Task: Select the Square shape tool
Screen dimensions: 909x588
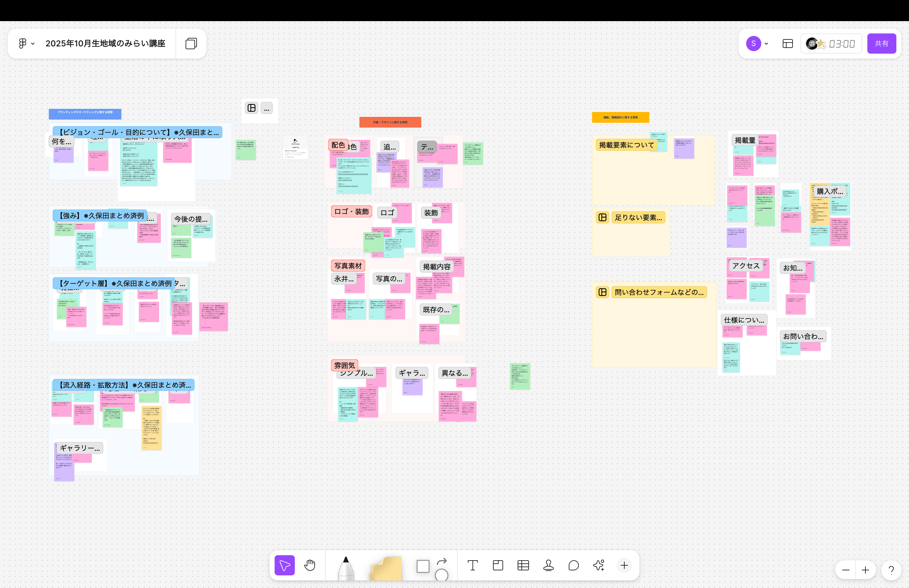Action: 423,566
